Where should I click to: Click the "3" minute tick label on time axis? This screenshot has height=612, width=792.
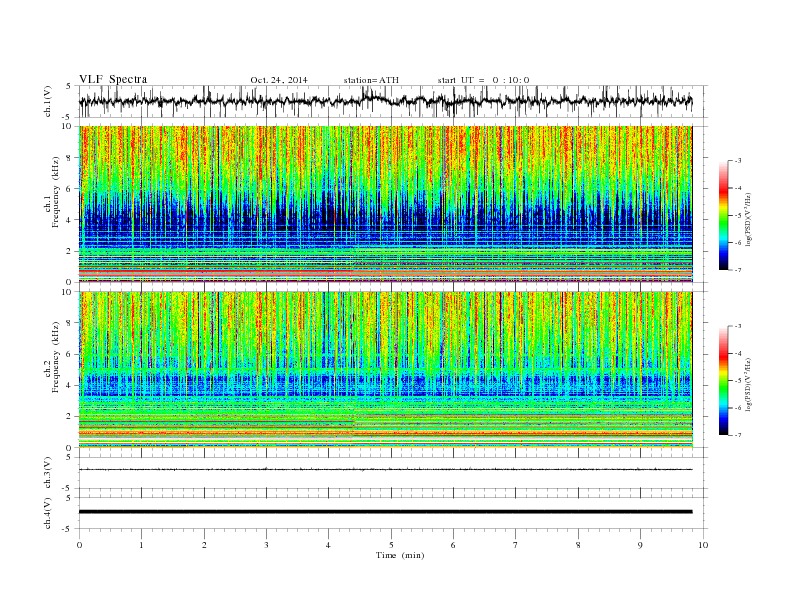[266, 545]
